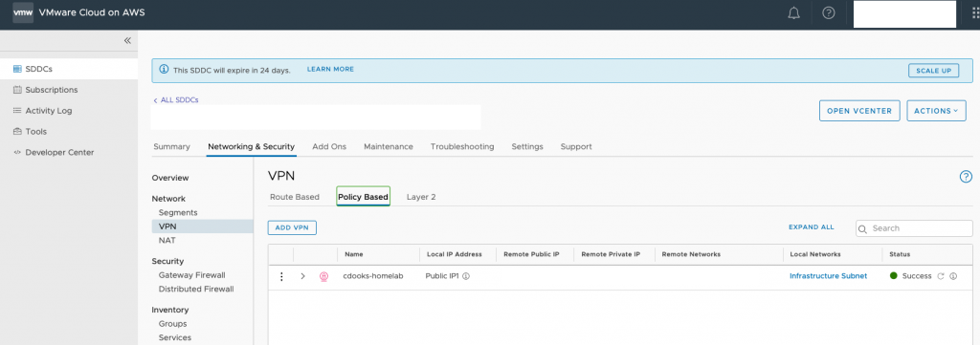Open the apps grid menu
Viewport: 980px width, 345px height.
tap(975, 13)
